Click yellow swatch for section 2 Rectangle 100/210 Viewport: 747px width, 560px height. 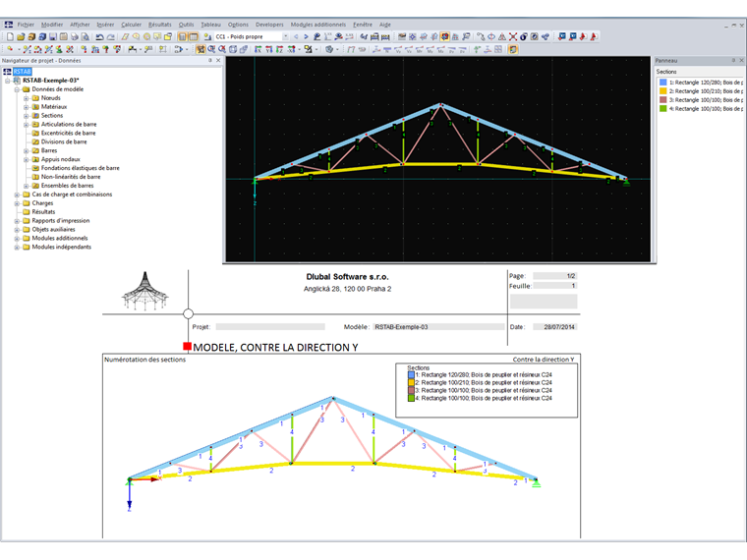click(662, 91)
